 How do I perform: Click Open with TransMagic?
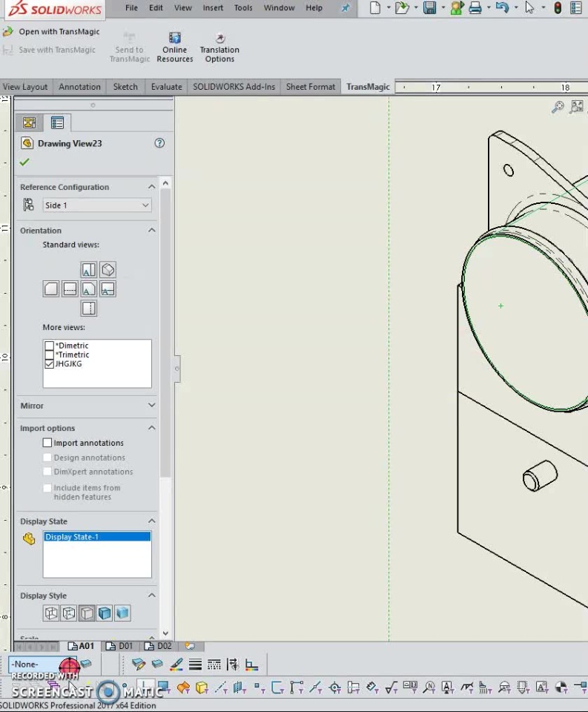coord(51,31)
